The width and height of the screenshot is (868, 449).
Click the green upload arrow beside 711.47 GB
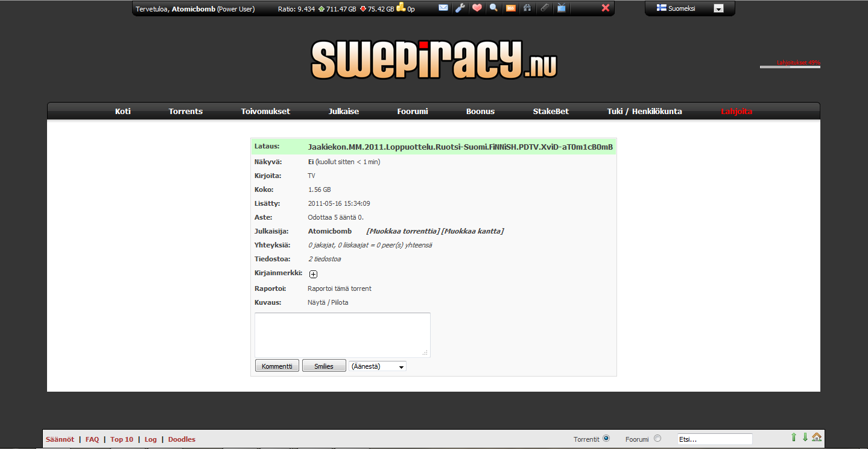click(322, 9)
